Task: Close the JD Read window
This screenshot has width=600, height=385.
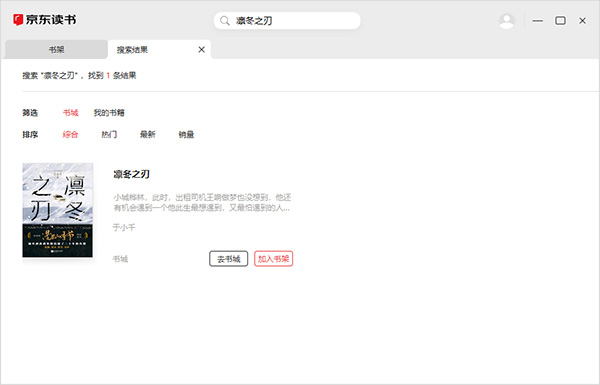Action: [582, 21]
